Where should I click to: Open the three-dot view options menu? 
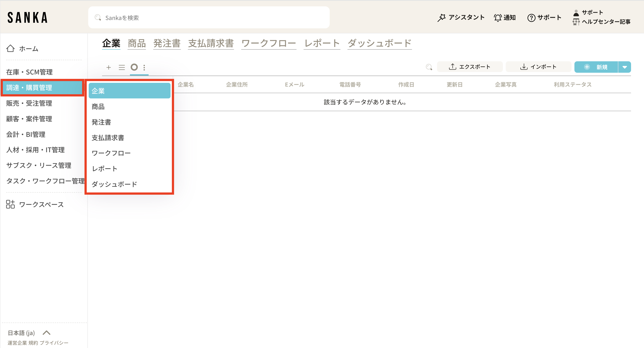pyautogui.click(x=144, y=67)
